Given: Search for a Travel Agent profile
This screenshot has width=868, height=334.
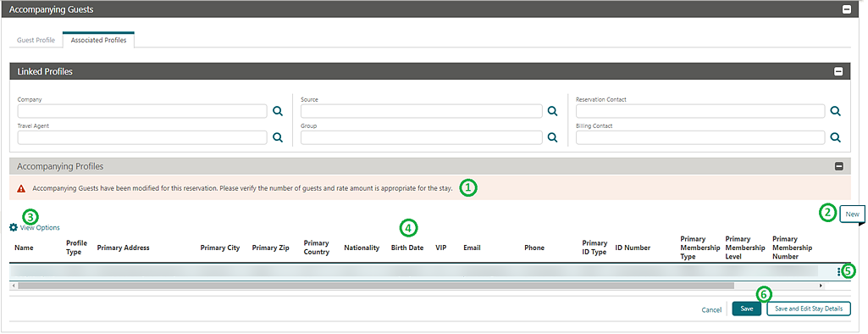Looking at the screenshot, I should (278, 137).
